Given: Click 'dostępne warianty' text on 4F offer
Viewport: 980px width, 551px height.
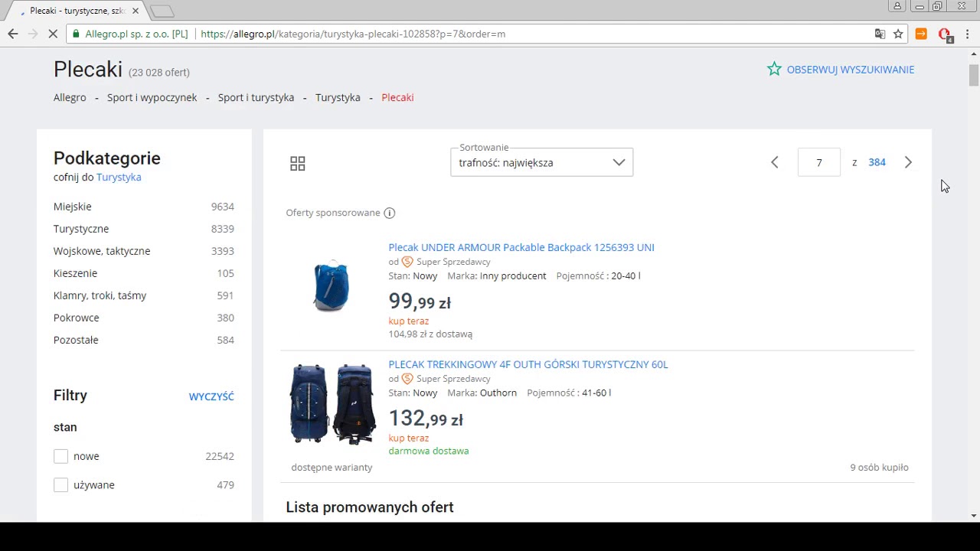Looking at the screenshot, I should click(332, 468).
